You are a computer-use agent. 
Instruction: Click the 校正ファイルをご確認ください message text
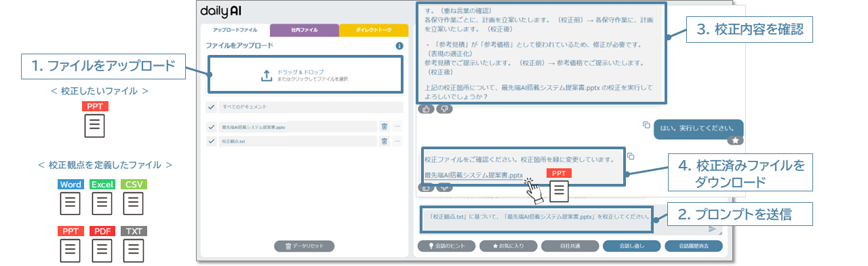pos(519,160)
